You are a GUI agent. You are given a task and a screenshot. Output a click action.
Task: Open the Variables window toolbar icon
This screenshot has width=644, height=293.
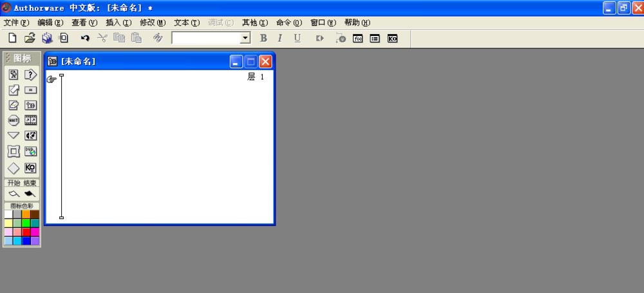point(375,39)
